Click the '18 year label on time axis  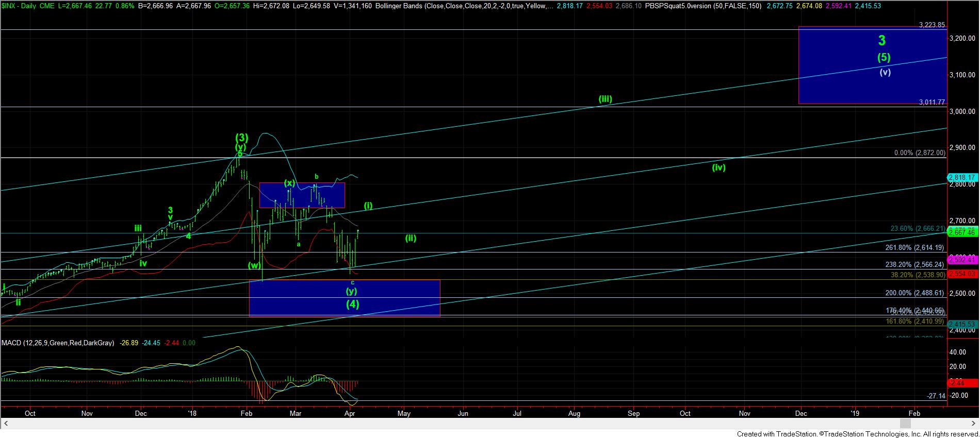pos(193,413)
